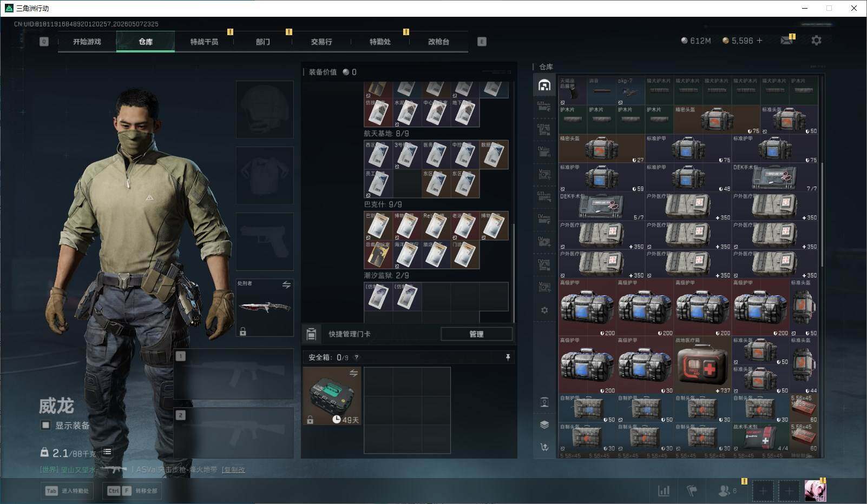Screen dimensions: 867x504
Task: Click the swap icon on safe box
Action: [x=353, y=373]
